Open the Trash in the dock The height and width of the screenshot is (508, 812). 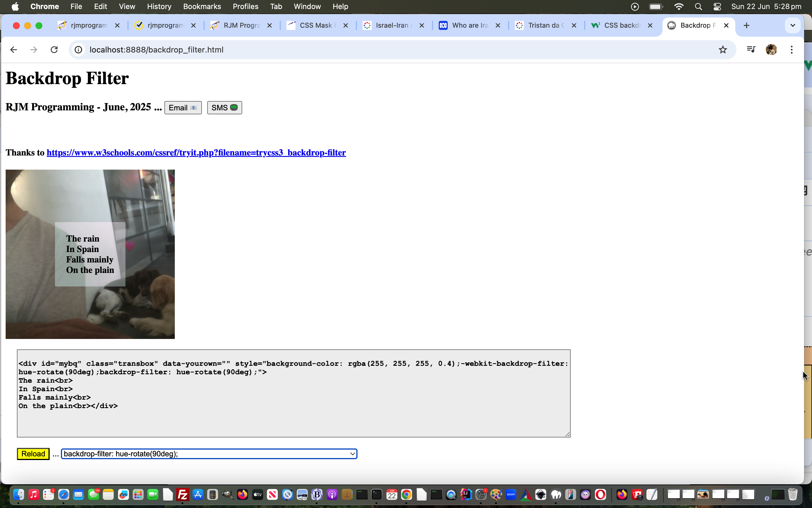(793, 494)
